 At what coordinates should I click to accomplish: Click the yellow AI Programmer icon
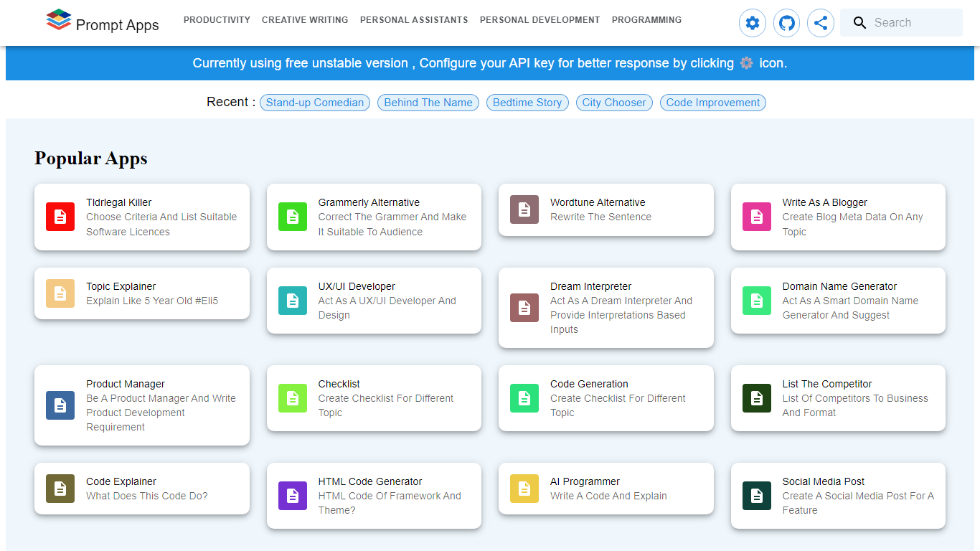point(524,489)
